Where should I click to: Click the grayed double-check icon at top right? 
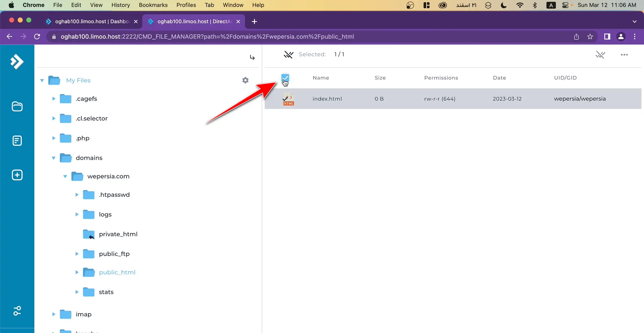click(600, 54)
